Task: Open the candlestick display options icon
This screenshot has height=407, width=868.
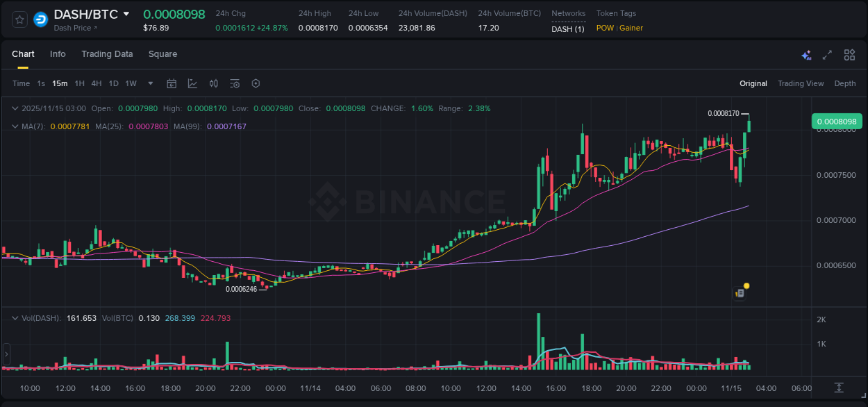Action: click(x=213, y=83)
